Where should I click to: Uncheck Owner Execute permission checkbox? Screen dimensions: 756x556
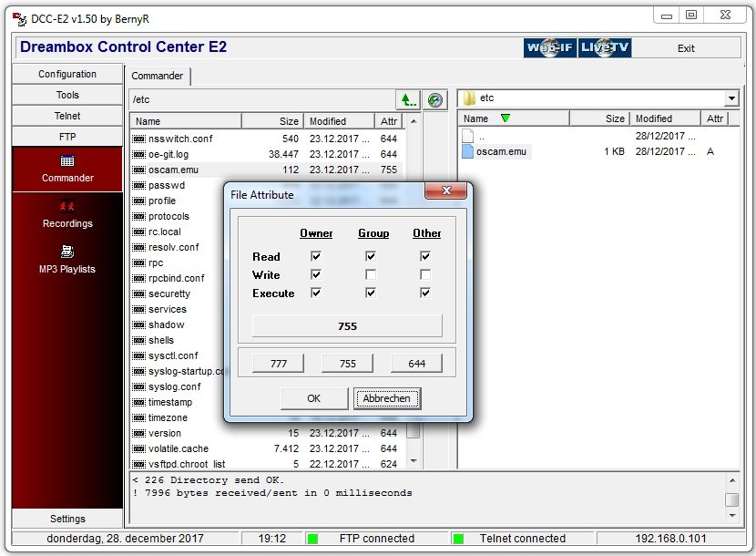tap(316, 293)
